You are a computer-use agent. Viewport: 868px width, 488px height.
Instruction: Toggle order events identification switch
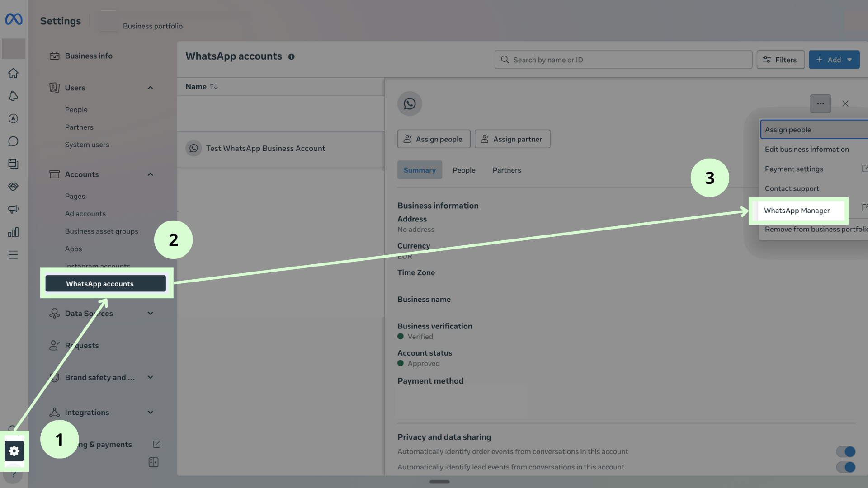845,451
